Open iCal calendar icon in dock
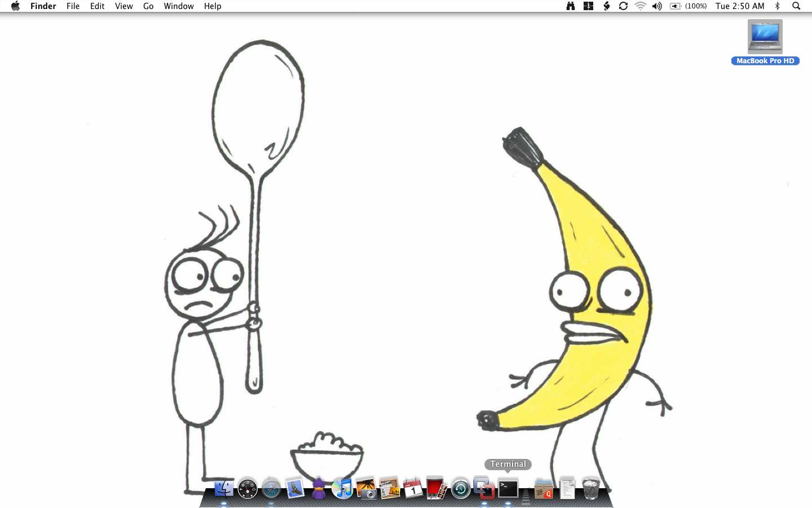Screen dimensions: 812x508 (x=413, y=489)
